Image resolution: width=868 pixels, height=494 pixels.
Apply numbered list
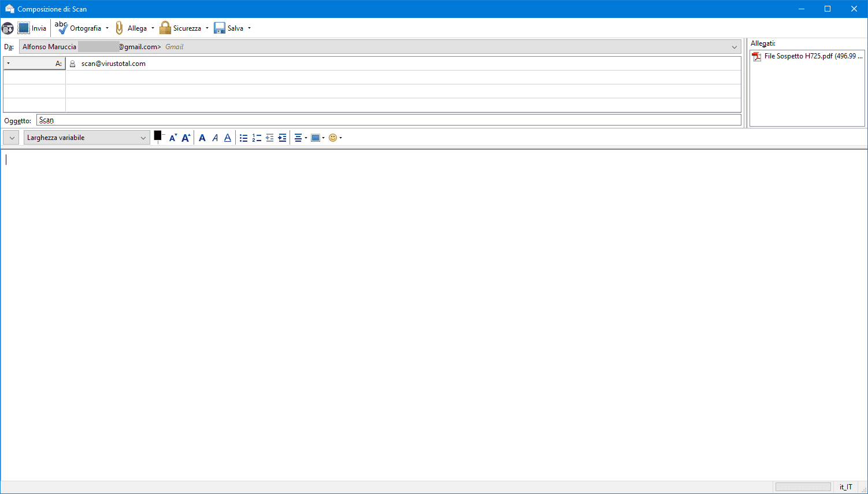[257, 138]
